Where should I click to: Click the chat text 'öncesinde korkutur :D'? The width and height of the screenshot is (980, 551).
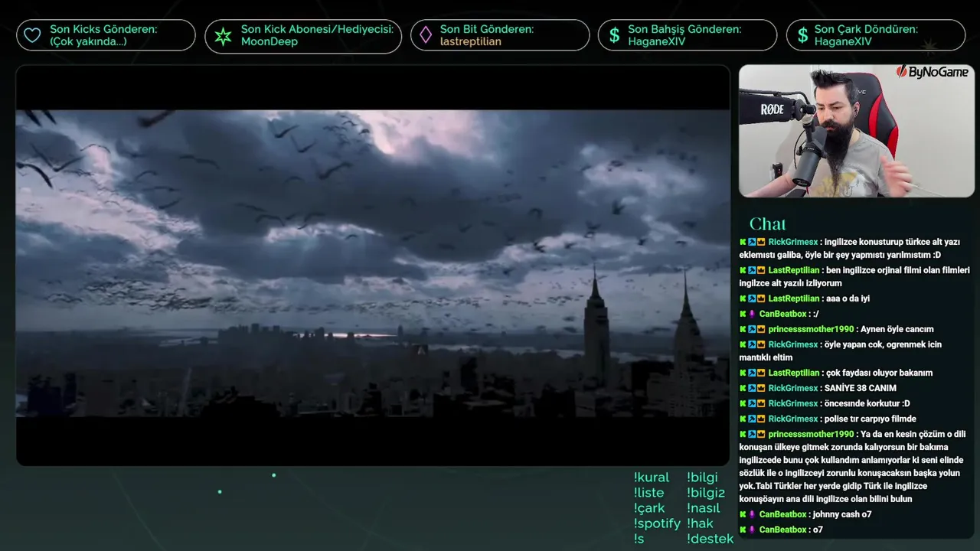(867, 403)
